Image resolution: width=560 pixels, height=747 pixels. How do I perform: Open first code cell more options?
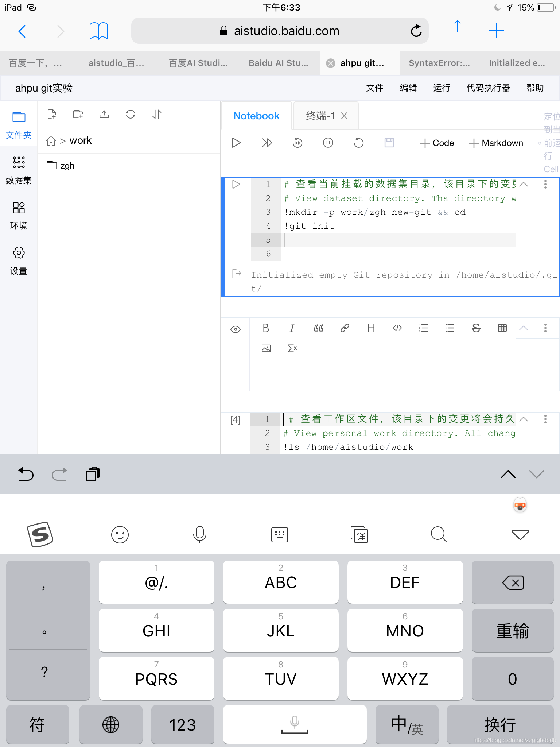(545, 184)
